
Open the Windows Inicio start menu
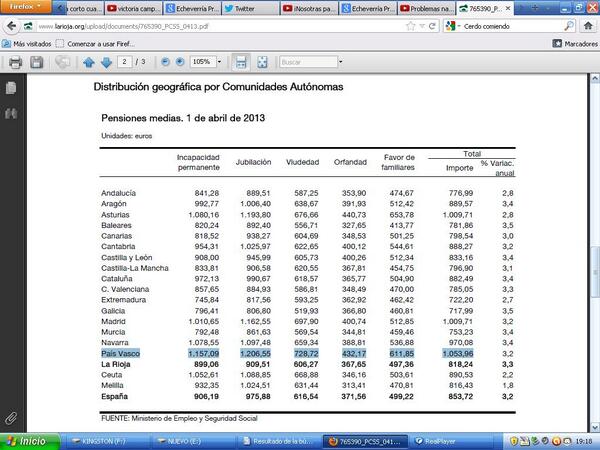click(29, 442)
